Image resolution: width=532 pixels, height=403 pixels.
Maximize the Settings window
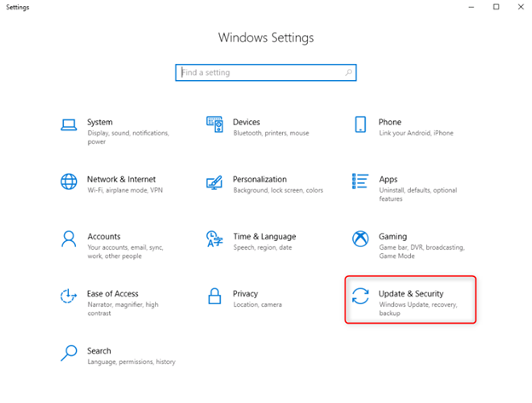tap(496, 7)
